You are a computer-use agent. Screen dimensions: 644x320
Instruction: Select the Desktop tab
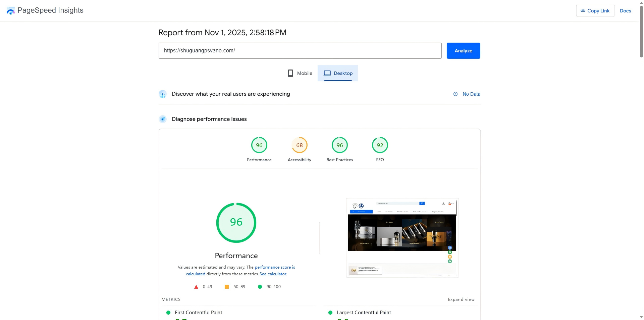point(338,73)
